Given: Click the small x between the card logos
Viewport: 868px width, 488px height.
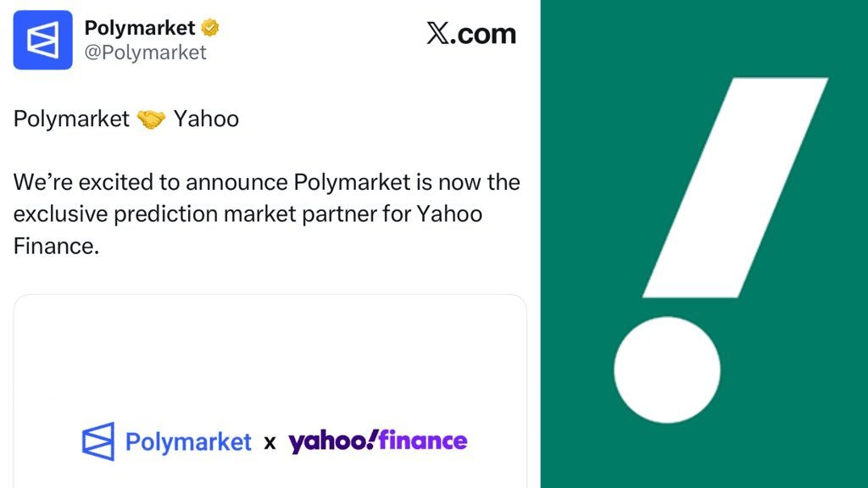Looking at the screenshot, I should point(270,442).
